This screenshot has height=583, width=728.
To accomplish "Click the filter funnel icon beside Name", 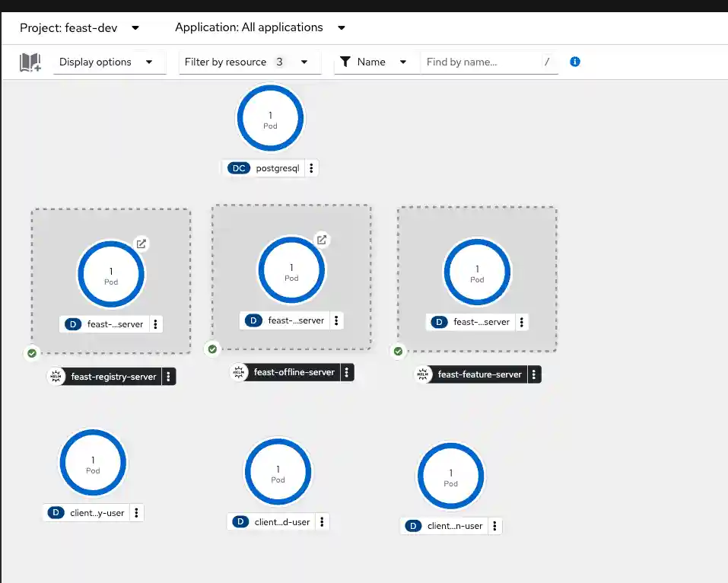I will 345,62.
